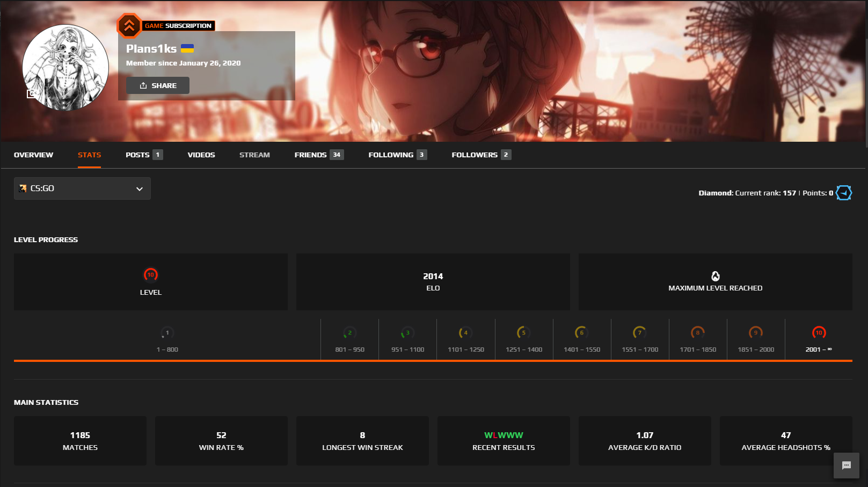Click the 951 – 1100 ELO range label
The image size is (868, 487).
408,350
